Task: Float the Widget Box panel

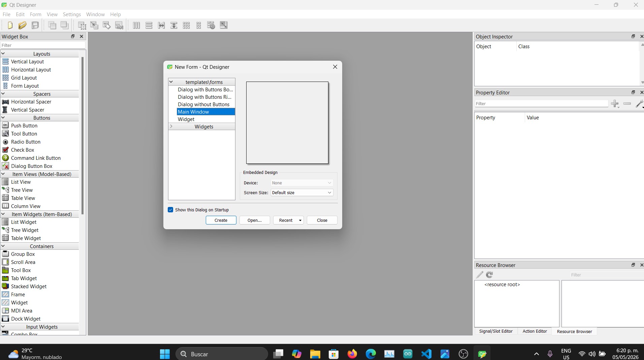Action: (x=73, y=36)
